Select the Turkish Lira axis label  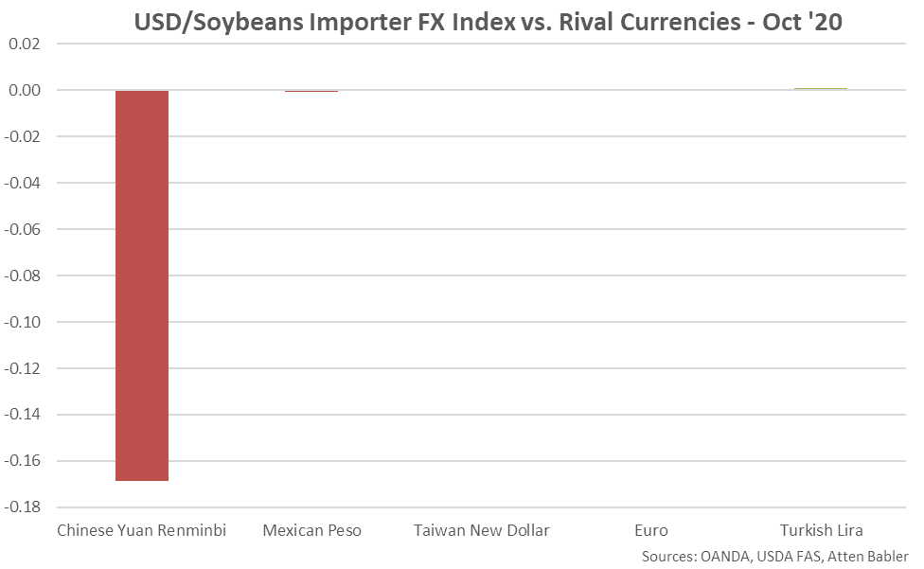(821, 529)
